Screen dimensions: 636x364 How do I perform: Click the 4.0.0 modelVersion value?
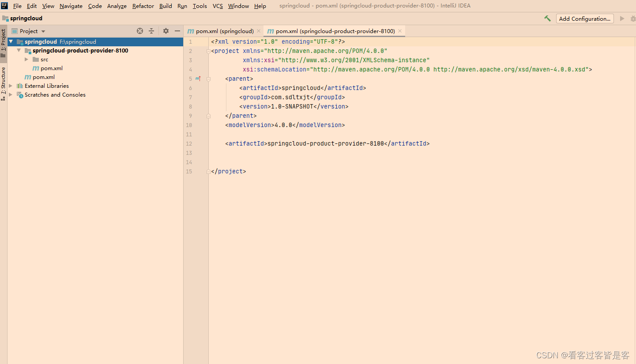pos(283,125)
